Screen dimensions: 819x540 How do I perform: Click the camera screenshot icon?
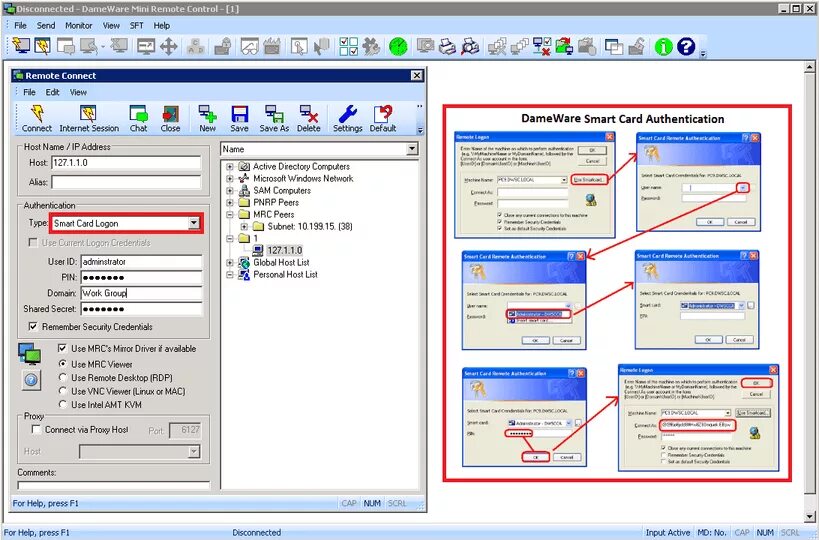[425, 46]
